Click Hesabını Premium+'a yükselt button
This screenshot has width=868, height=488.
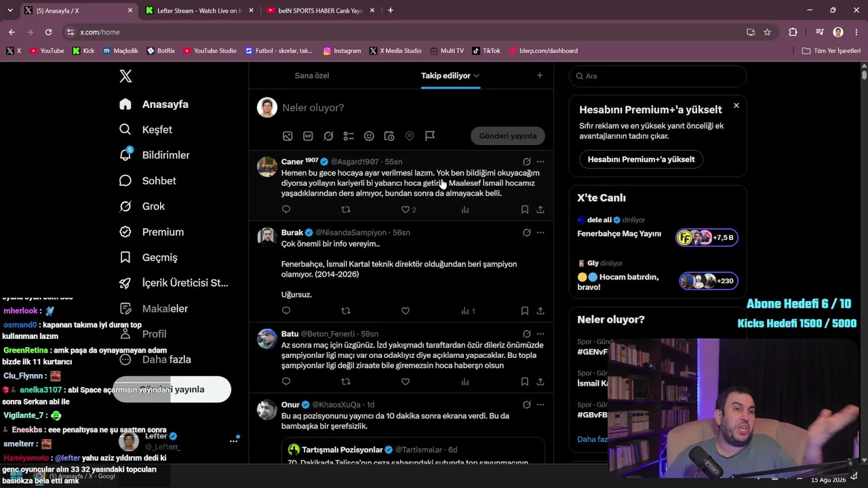[642, 159]
